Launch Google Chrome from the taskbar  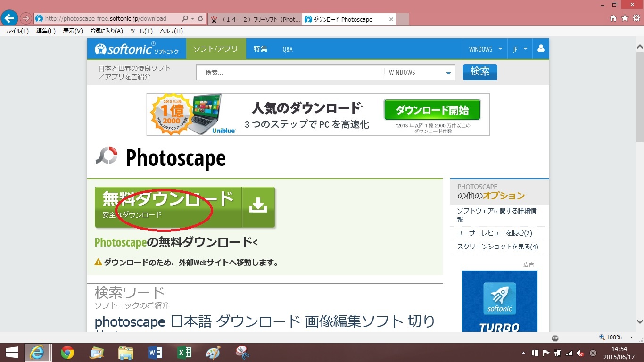[67, 353]
